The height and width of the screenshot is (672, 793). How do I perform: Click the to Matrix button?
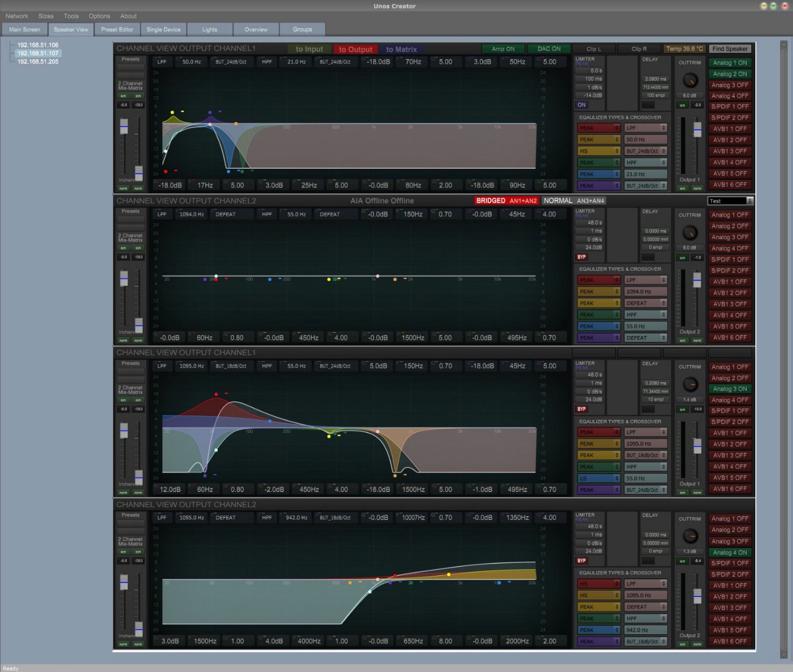pyautogui.click(x=401, y=49)
